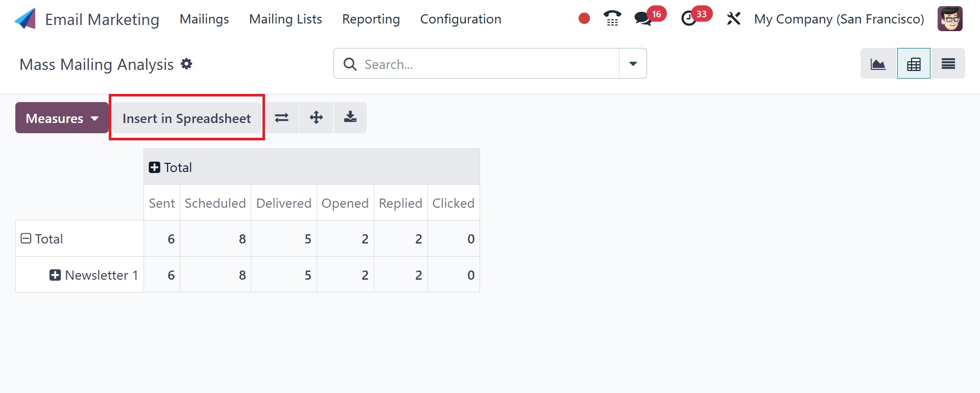Click the debug tools wrench icon
The height and width of the screenshot is (393, 980).
point(733,19)
